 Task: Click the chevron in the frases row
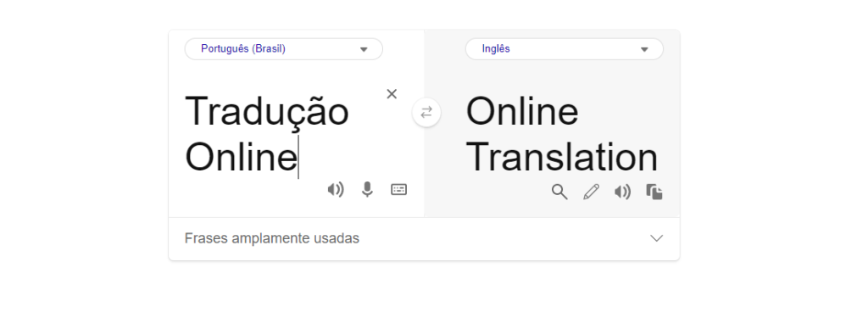coord(657,238)
